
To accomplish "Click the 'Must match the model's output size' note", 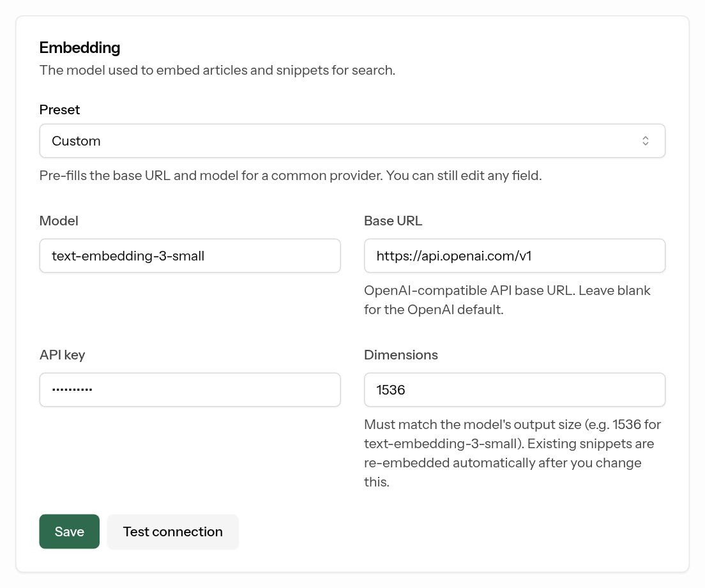I will [513, 453].
